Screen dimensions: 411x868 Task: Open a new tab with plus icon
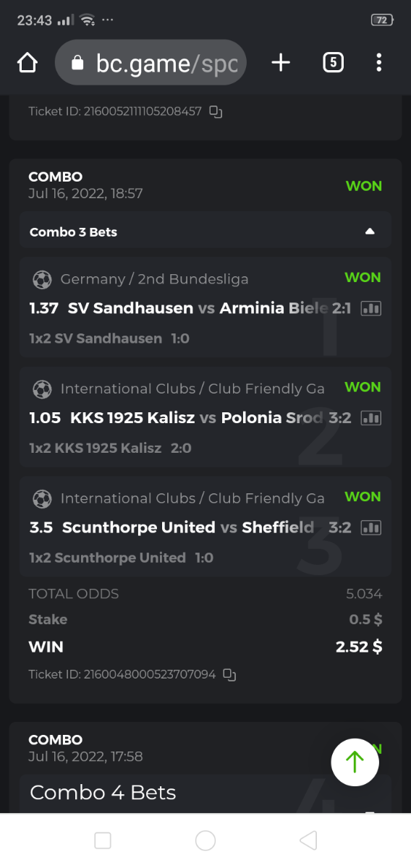pos(281,63)
